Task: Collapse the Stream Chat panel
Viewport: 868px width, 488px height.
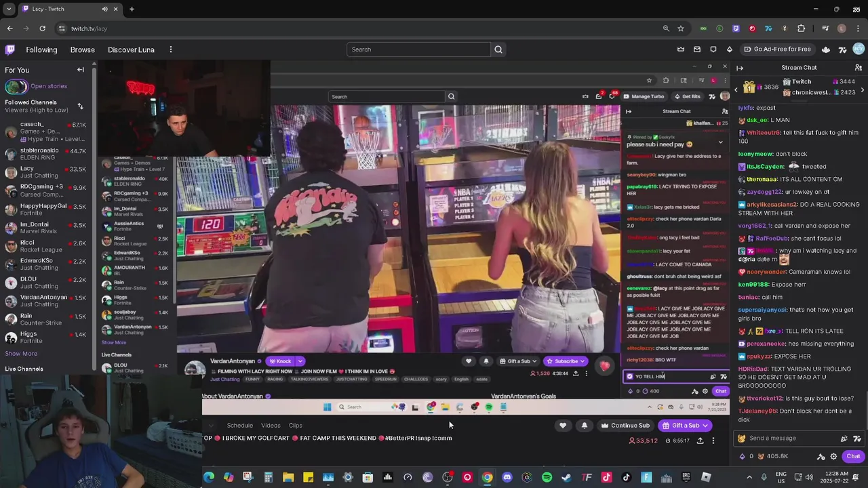Action: 740,68
